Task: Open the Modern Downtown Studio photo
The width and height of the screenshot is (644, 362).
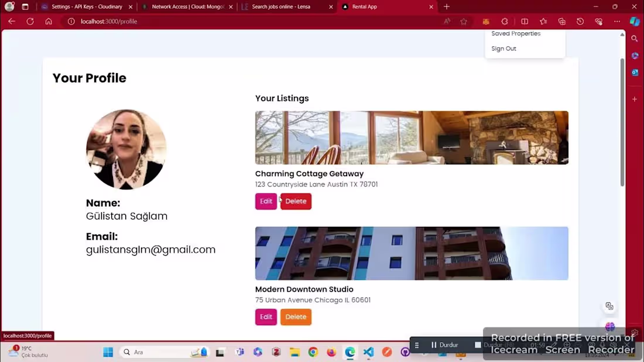Action: tap(412, 253)
